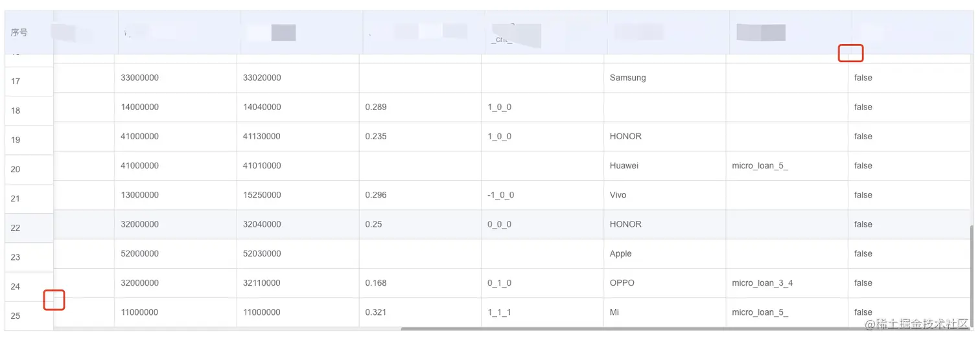Select the OPPO cell
The height and width of the screenshot is (342, 980).
click(x=622, y=283)
